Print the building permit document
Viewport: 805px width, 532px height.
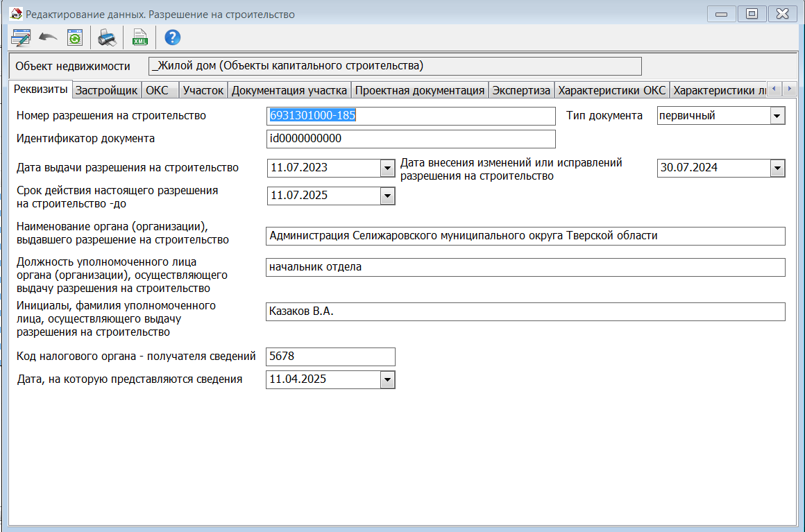click(107, 37)
